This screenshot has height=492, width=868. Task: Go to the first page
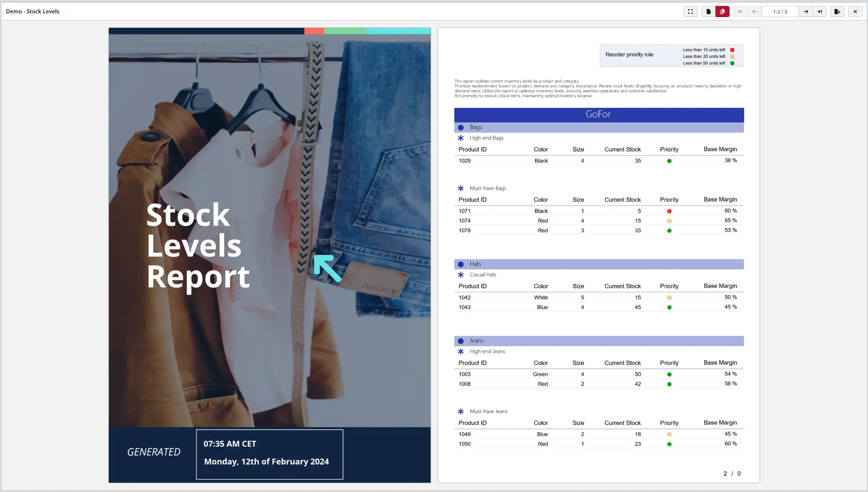coord(740,12)
